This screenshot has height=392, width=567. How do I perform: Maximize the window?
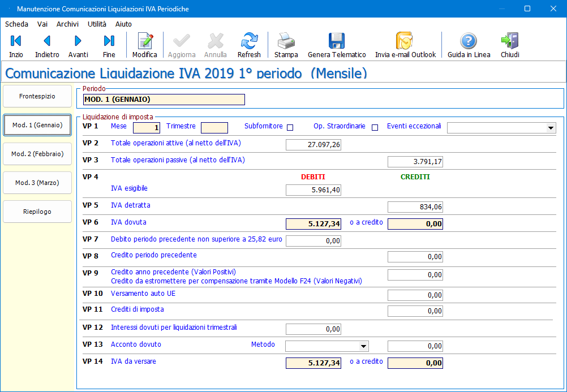[527, 8]
